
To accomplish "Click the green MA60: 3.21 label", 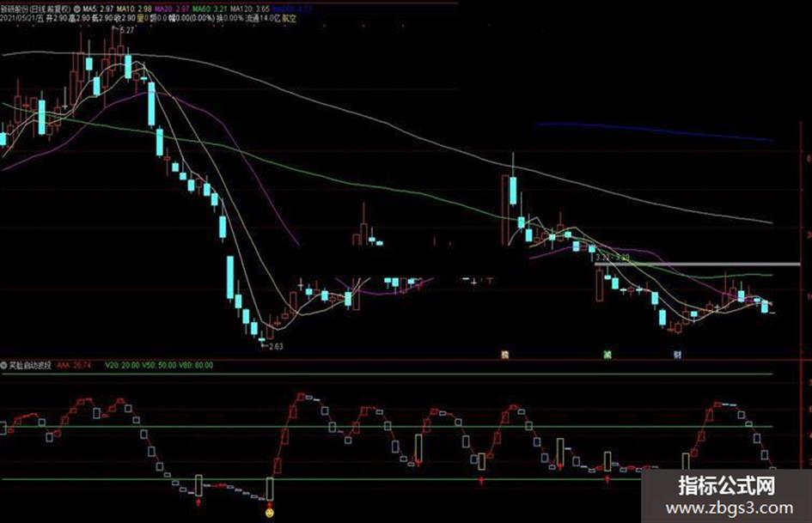I will click(211, 9).
